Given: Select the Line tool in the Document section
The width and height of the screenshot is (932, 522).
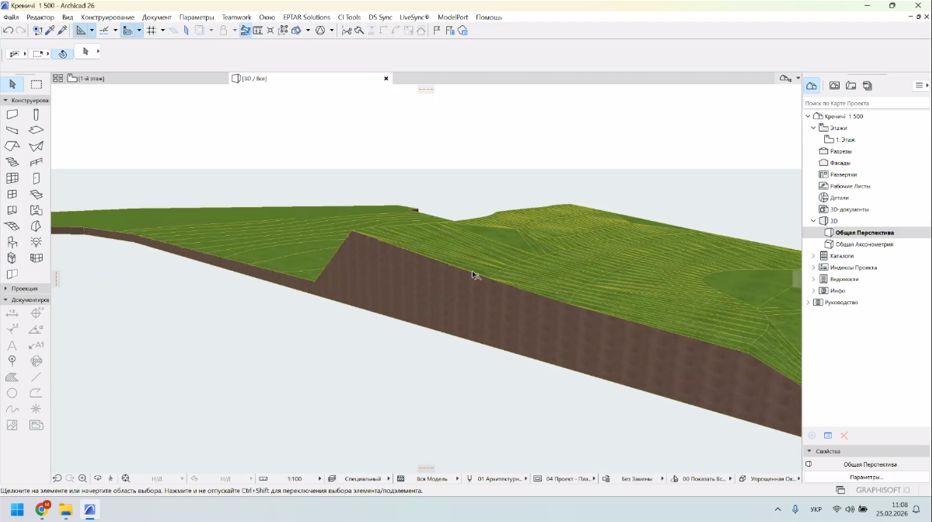Looking at the screenshot, I should coord(36,377).
